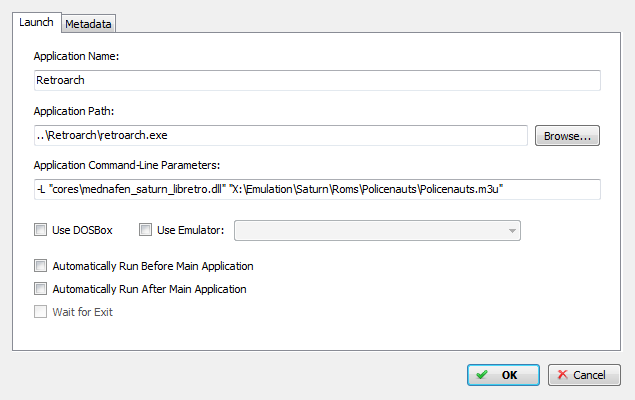Confirm the dialog with OK

503,375
